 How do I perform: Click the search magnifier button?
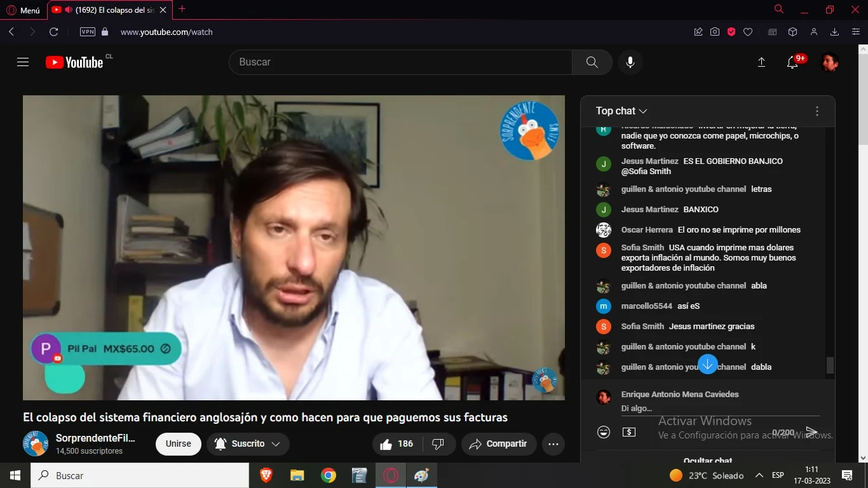pos(592,62)
